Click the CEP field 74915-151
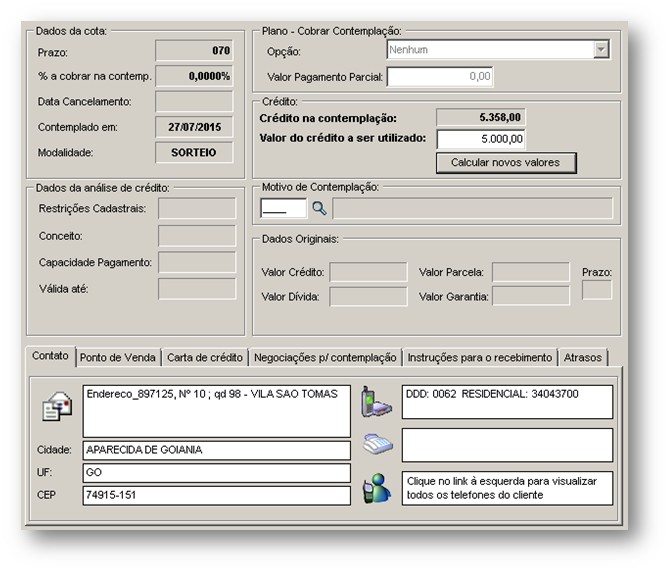This screenshot has width=670, height=572. pyautogui.click(x=217, y=496)
